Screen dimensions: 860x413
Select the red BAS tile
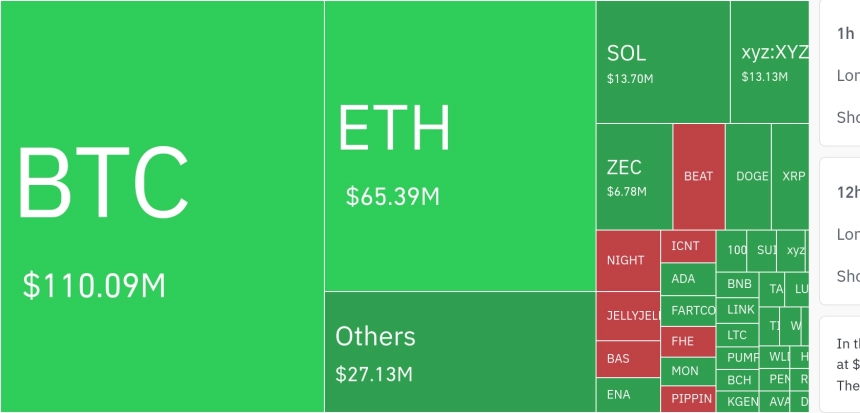pyautogui.click(x=628, y=358)
